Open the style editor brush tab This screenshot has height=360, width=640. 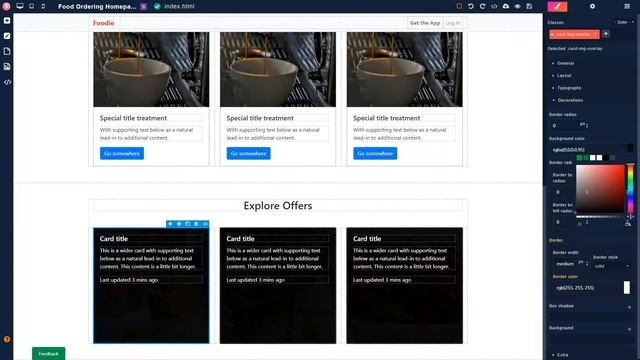point(557,6)
